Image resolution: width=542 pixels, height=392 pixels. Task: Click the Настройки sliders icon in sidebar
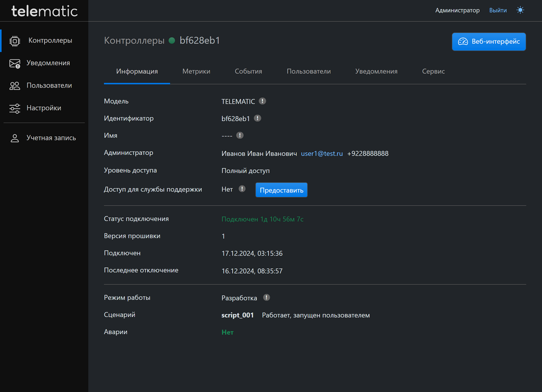pos(15,108)
